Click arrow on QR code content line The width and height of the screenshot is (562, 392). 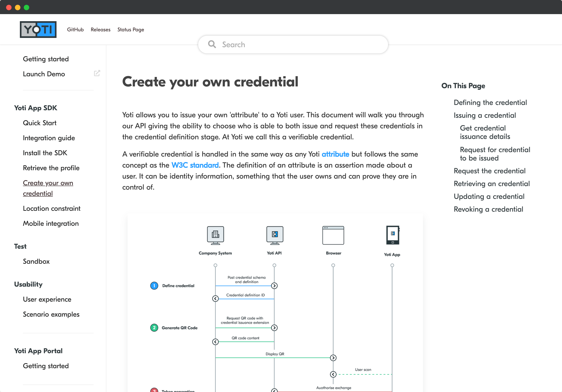click(215, 342)
